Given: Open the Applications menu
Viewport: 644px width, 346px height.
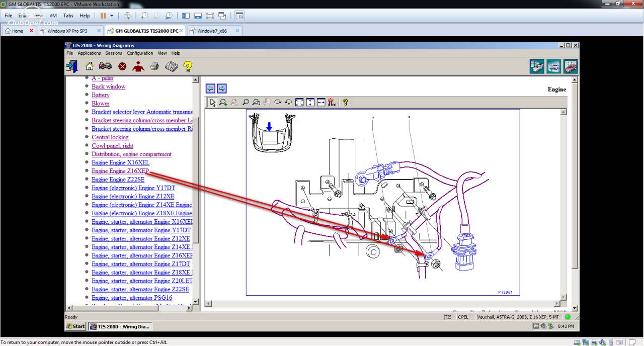Looking at the screenshot, I should tap(89, 53).
